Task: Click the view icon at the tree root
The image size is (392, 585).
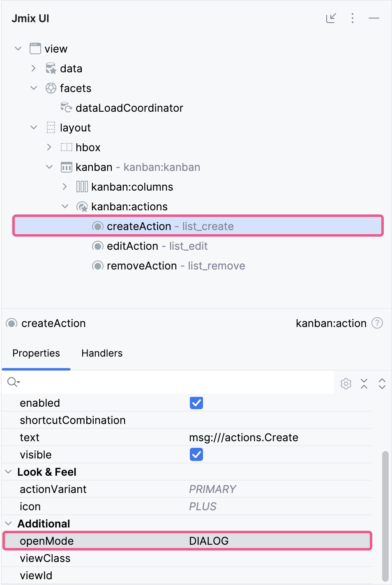Action: [x=35, y=48]
